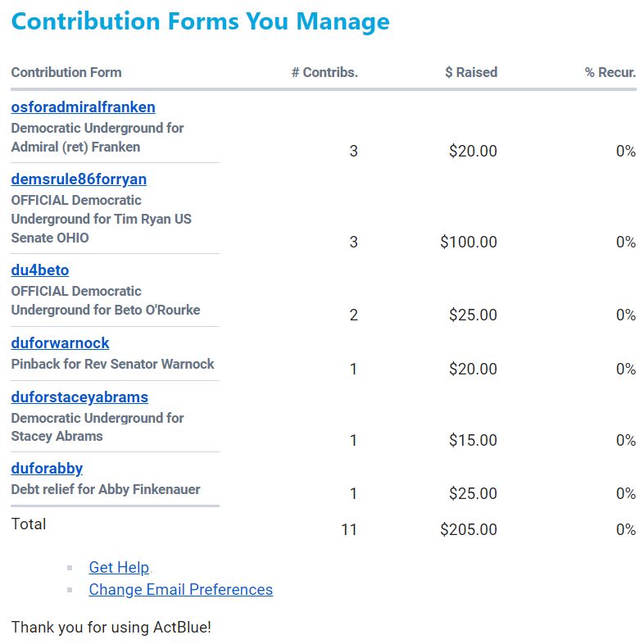Open the osforadmiralfranken contribution form link
Screen dimensions: 644x644
83,107
